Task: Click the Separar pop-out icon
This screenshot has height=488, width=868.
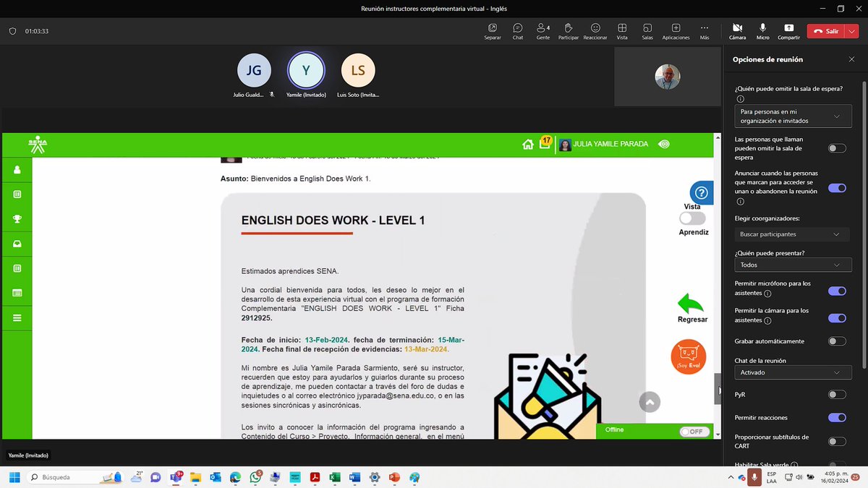Action: point(492,28)
